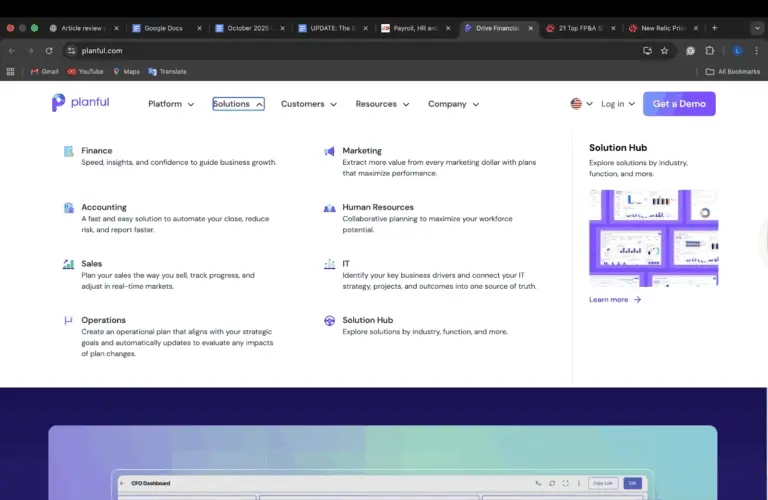Click the Solution Hub preview thumbnail

click(653, 238)
